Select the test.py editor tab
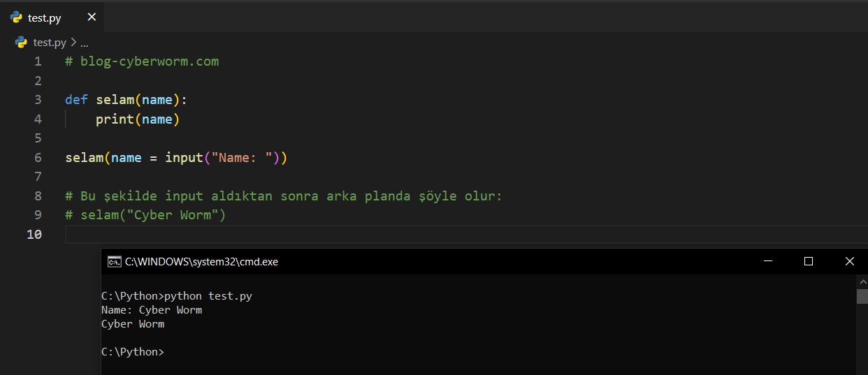Screen dimensions: 868x375 point(46,18)
